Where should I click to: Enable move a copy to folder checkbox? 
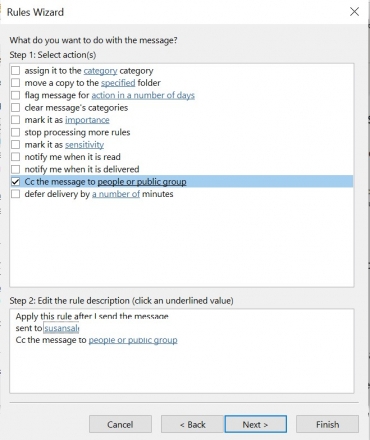pos(15,83)
